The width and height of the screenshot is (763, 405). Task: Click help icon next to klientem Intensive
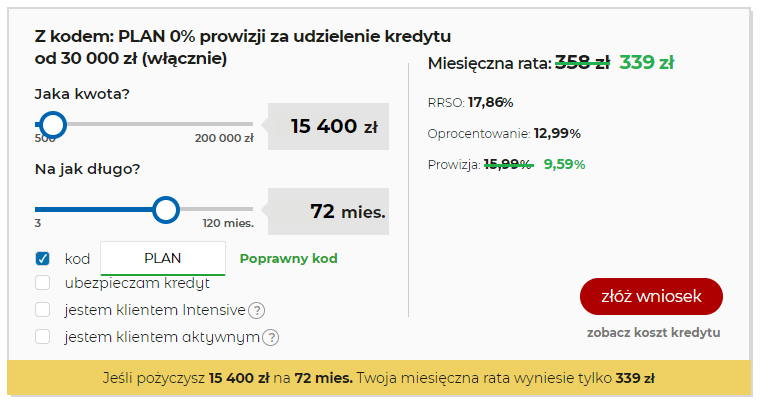pyautogui.click(x=256, y=310)
